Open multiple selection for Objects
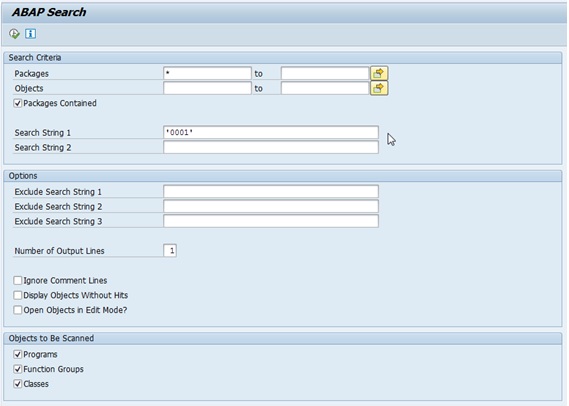 point(379,88)
